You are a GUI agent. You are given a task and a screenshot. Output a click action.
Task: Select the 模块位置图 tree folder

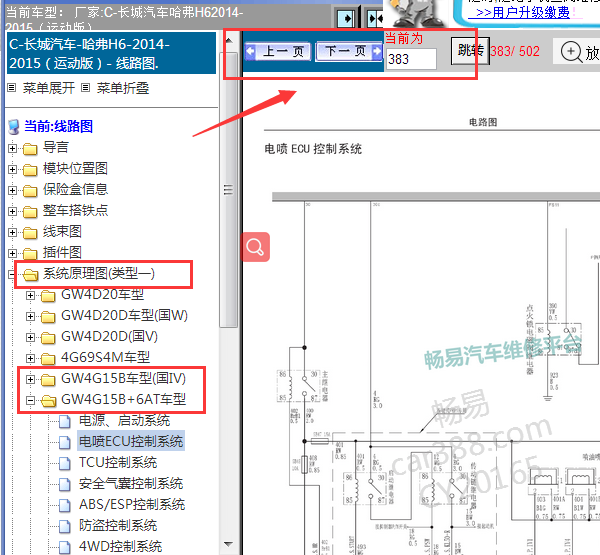(x=75, y=168)
